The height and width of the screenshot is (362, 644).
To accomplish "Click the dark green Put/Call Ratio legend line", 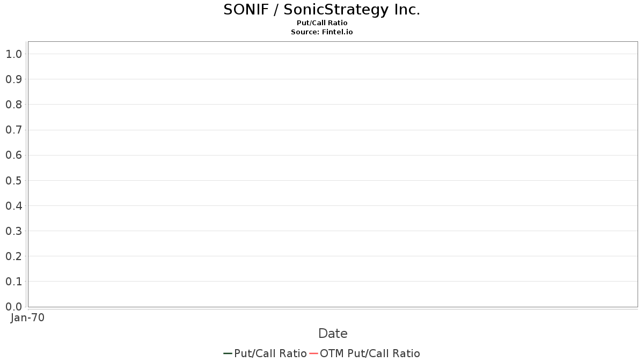I will point(228,353).
